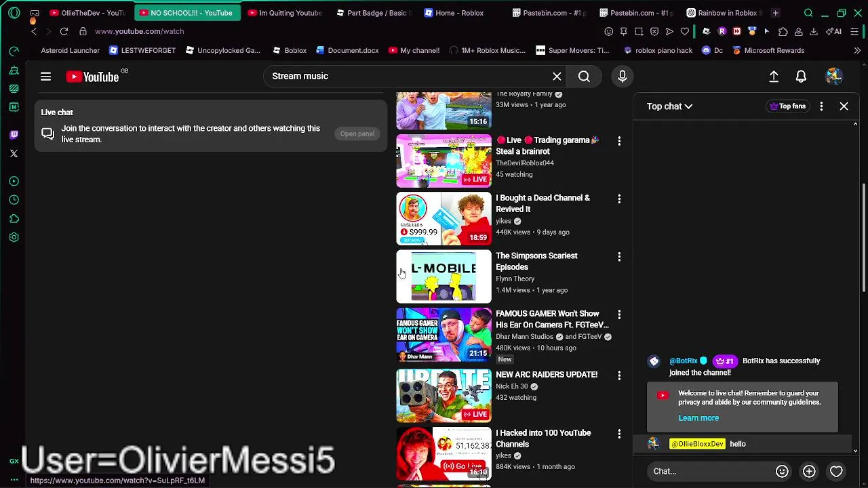Open roblox piano hack bookmark

657,51
